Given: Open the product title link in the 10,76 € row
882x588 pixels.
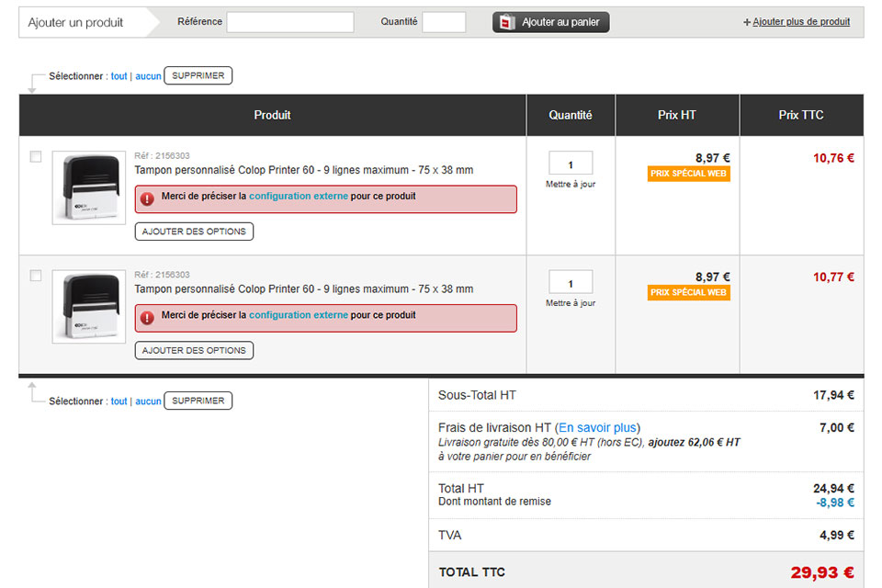Looking at the screenshot, I should pyautogui.click(x=304, y=170).
